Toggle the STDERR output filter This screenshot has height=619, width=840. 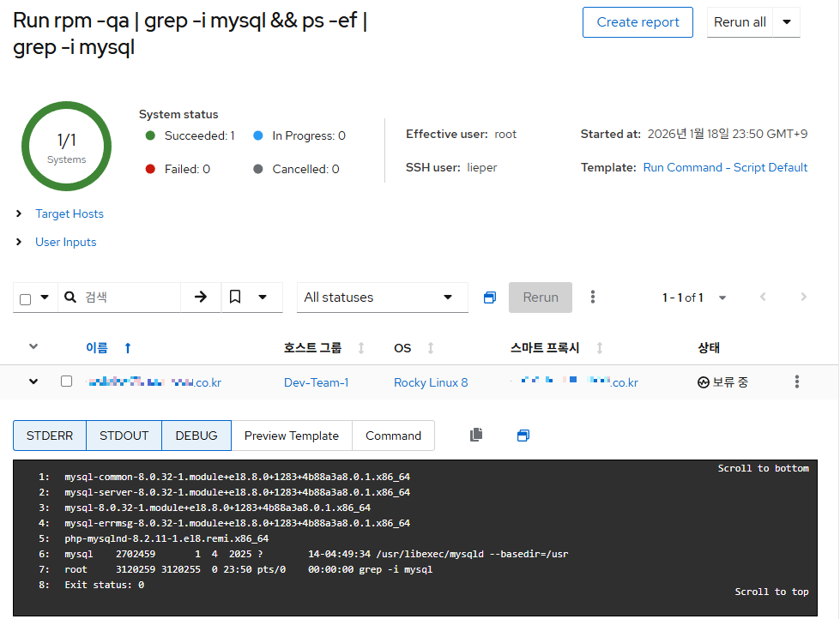coord(49,436)
